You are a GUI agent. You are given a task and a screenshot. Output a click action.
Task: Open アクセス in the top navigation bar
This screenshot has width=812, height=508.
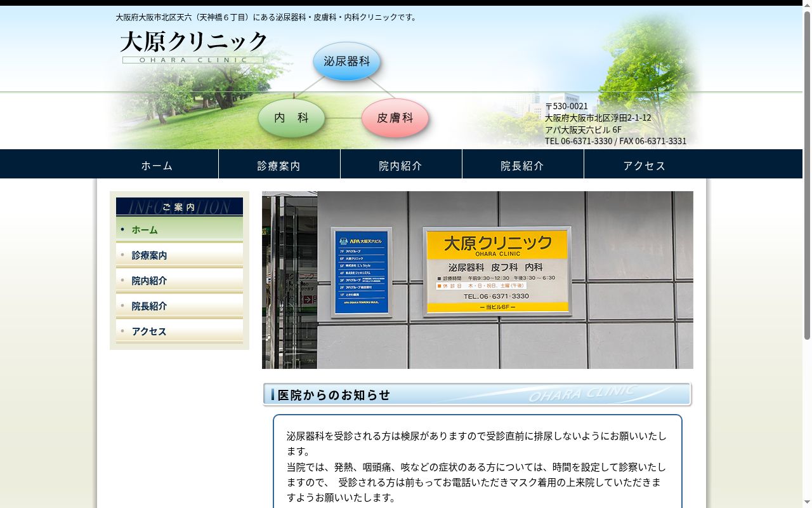(x=645, y=165)
